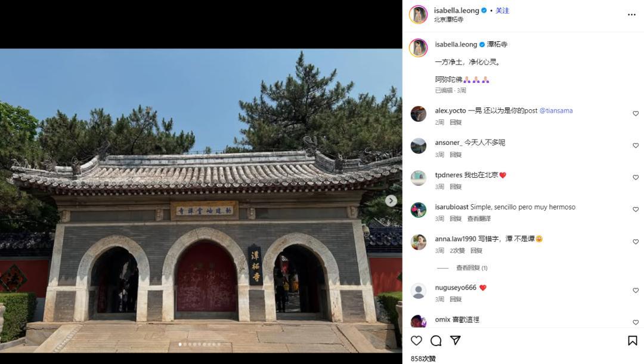Open the three-dot more options menu
The image size is (644, 364).
631,15
